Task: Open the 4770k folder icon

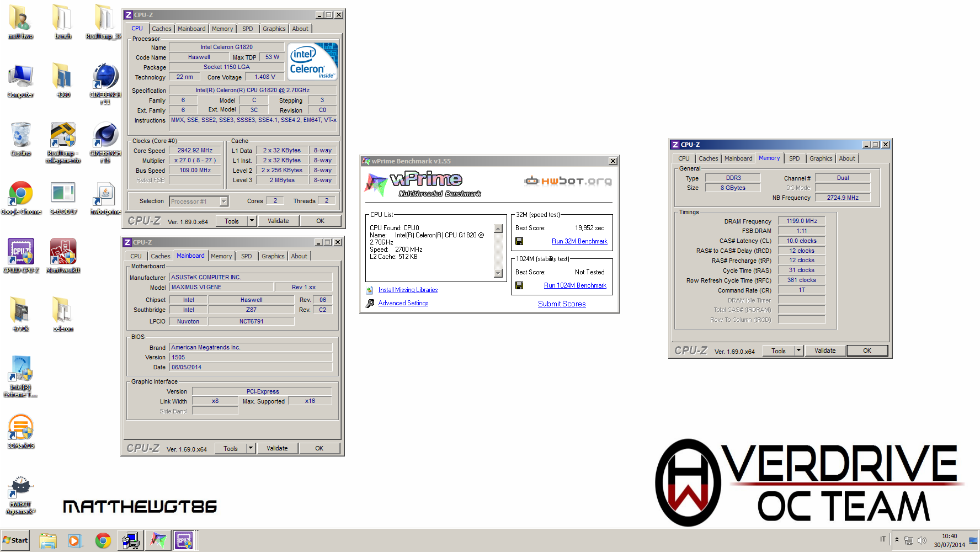Action: [x=20, y=314]
